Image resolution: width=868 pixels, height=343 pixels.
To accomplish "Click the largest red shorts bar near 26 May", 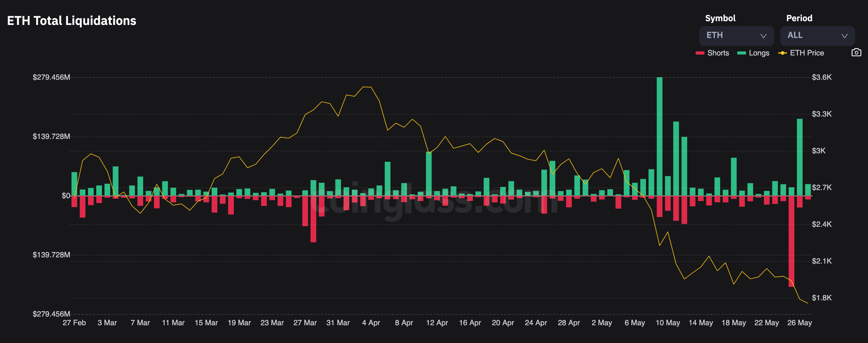I will (791, 241).
